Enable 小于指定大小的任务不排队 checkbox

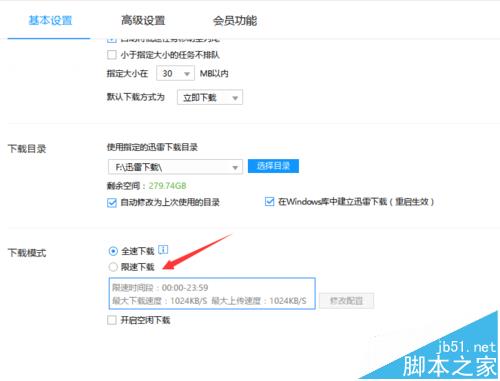coord(112,55)
